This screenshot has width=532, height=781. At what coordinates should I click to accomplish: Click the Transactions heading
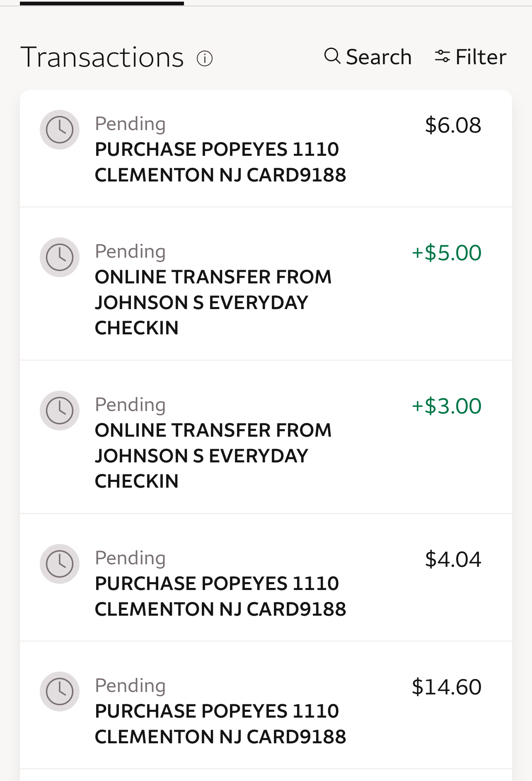click(x=102, y=57)
